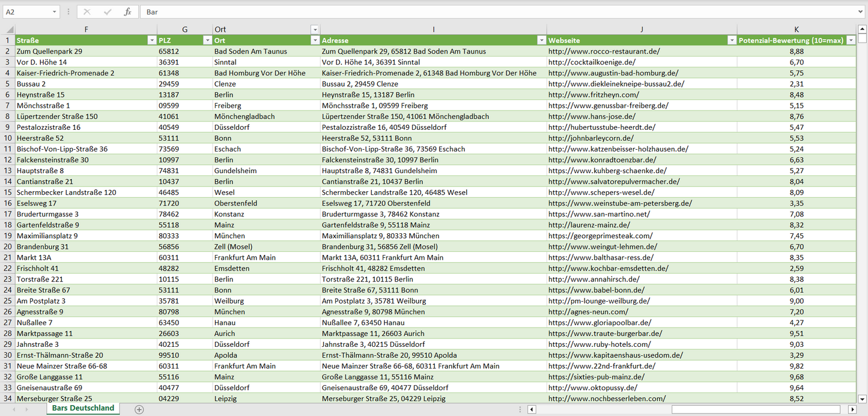Click the Enter checkmark icon in formula bar
The height and width of the screenshot is (416, 868).
click(108, 12)
